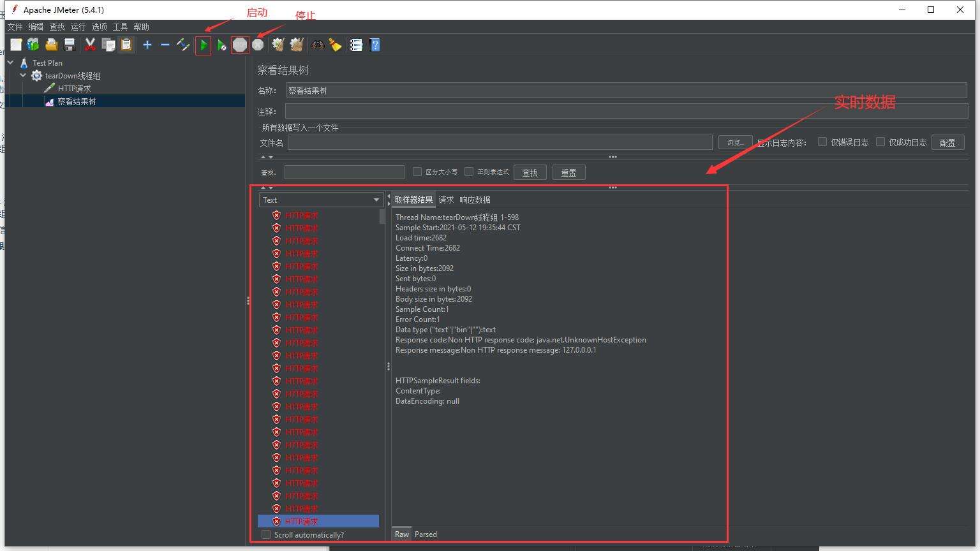The height and width of the screenshot is (551, 980).
Task: Click the 查找 search button
Action: click(x=530, y=173)
